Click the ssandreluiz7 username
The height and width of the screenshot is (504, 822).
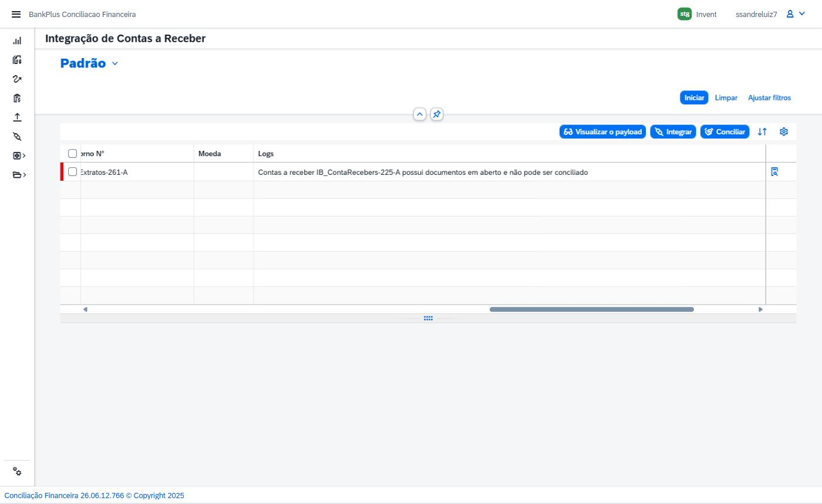756,14
